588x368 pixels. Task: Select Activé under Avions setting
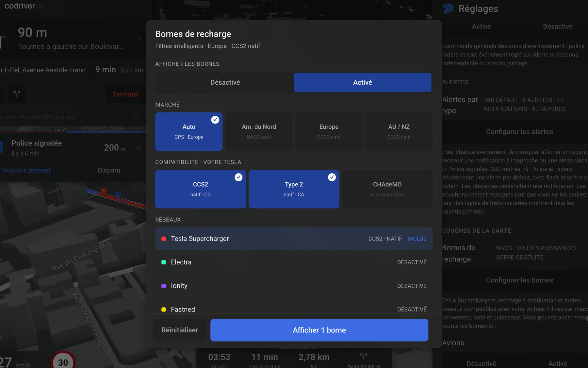point(558,363)
